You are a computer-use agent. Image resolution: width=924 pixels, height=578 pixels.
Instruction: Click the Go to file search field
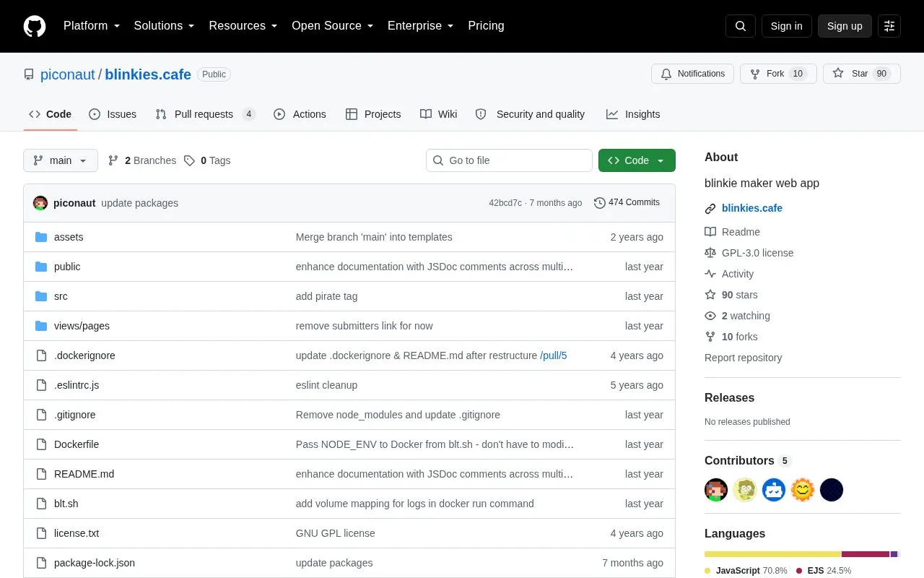tap(509, 160)
